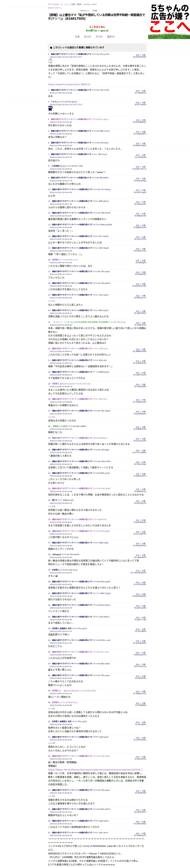Open the 5ちゃんねる breadcrumb link
This screenshot has width=190, height=868.
(53, 4)
